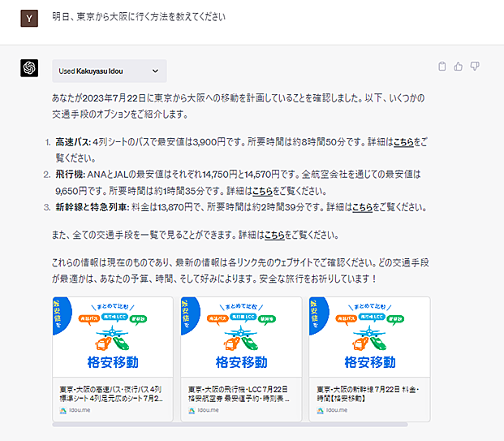Open the 東京-大阪の新幹線 card thumbnail image
Screen dimensions: 504x441
[x=369, y=337]
